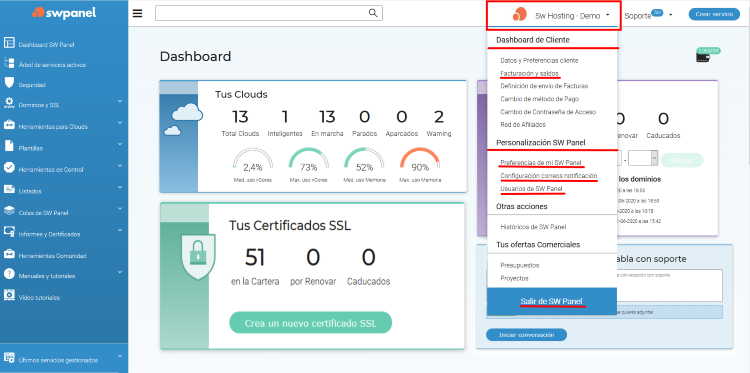Click Herramientas Comunidad icon

coord(9,253)
